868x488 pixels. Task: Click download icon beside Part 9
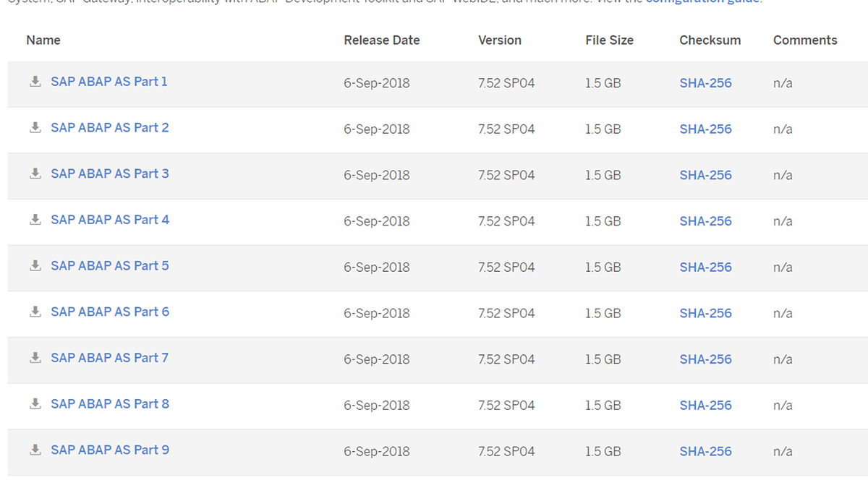pyautogui.click(x=35, y=450)
